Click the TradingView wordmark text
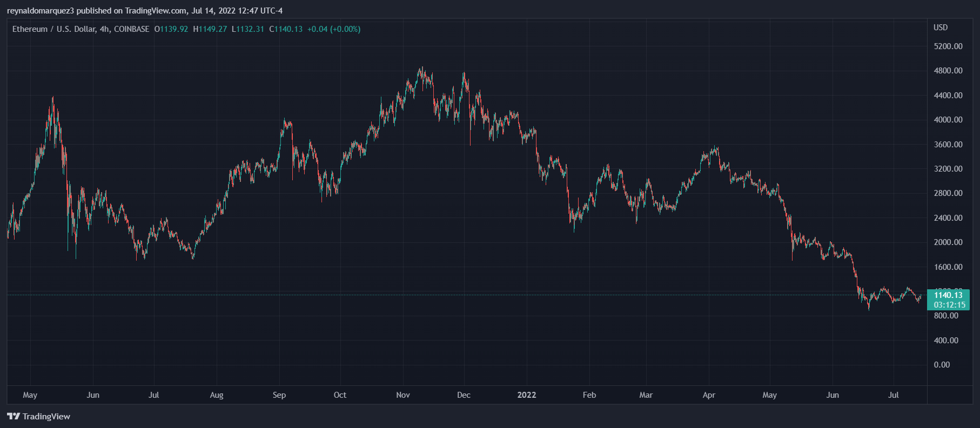The height and width of the screenshot is (428, 980). point(46,416)
